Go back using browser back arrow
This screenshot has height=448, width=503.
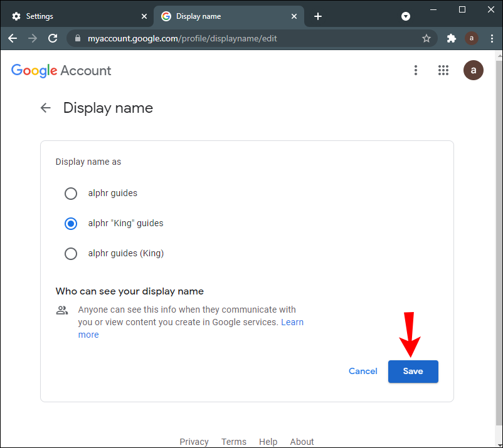(13, 38)
